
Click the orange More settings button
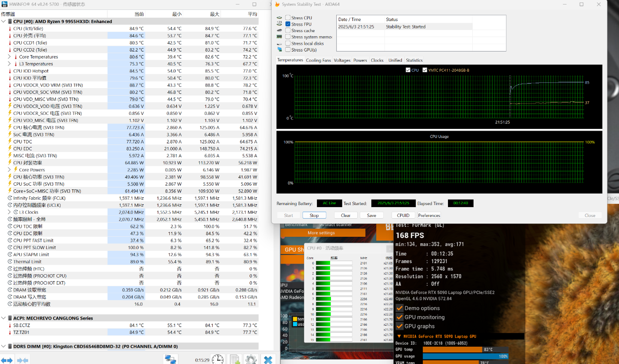321,233
